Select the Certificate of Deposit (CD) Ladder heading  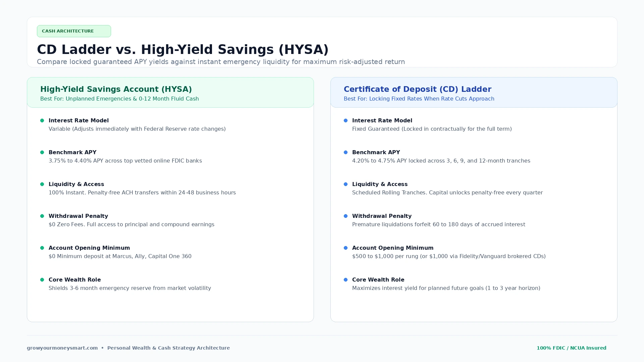coord(418,89)
